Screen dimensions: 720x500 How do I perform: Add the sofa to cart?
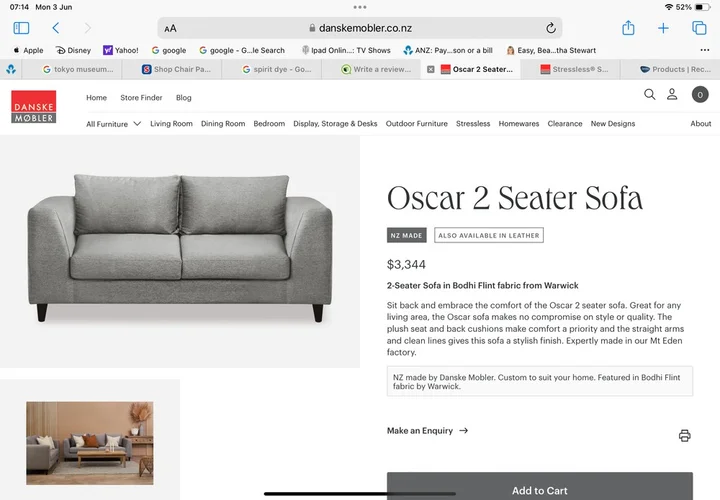[540, 486]
